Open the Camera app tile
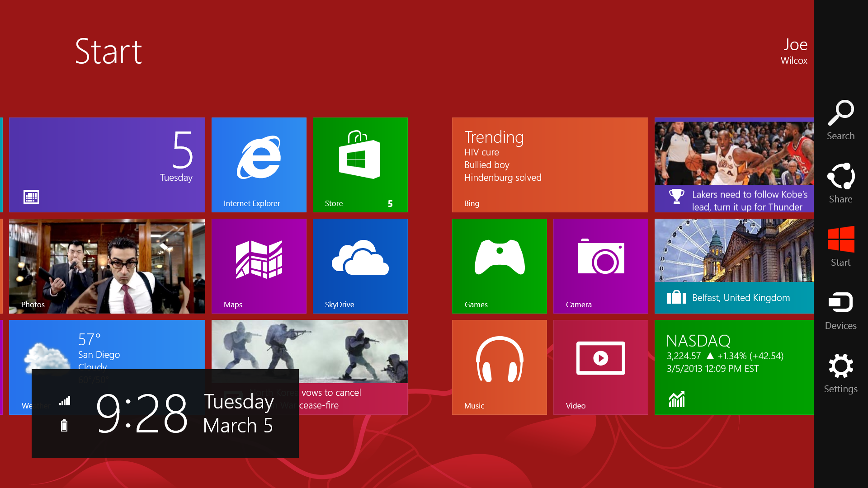 click(x=600, y=266)
